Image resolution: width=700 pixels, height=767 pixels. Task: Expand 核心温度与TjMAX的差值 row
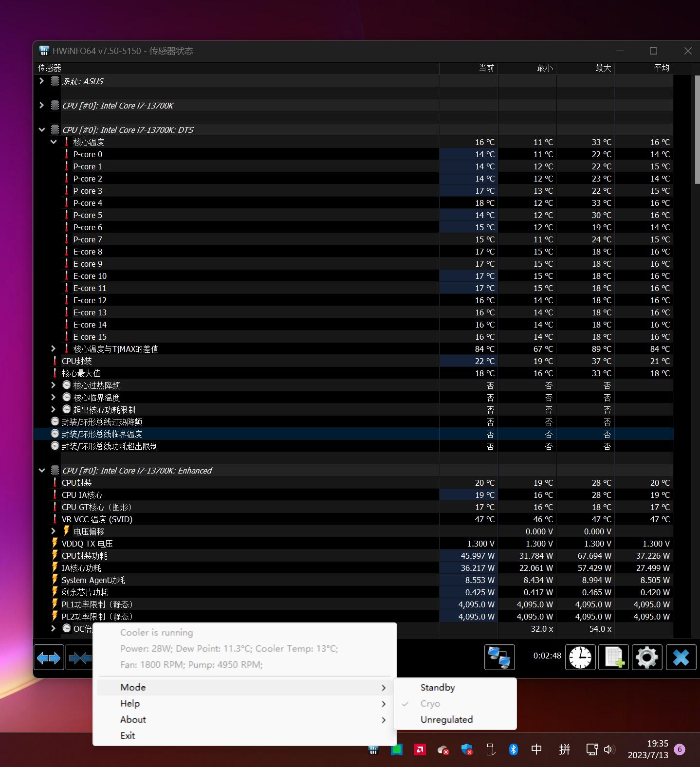pyautogui.click(x=54, y=349)
